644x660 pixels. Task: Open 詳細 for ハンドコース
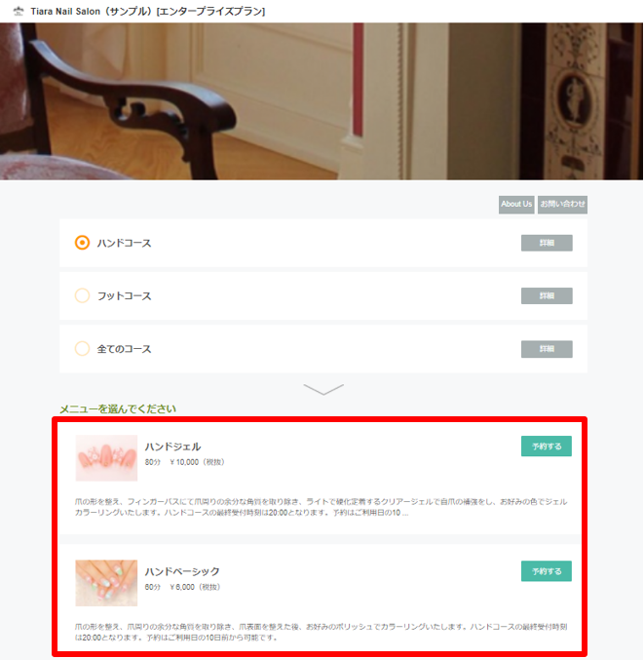(x=547, y=243)
